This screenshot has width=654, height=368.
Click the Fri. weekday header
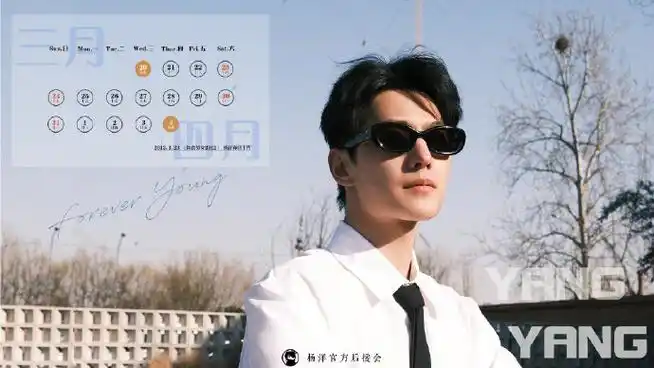(x=197, y=49)
